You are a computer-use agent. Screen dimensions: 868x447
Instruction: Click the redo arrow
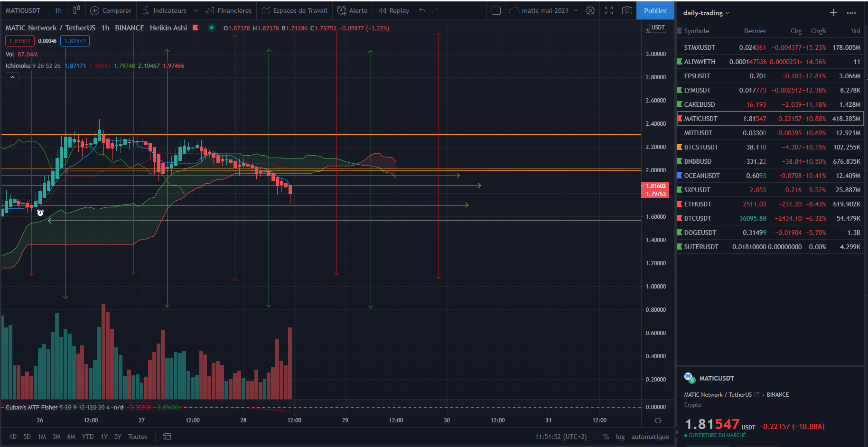(435, 10)
